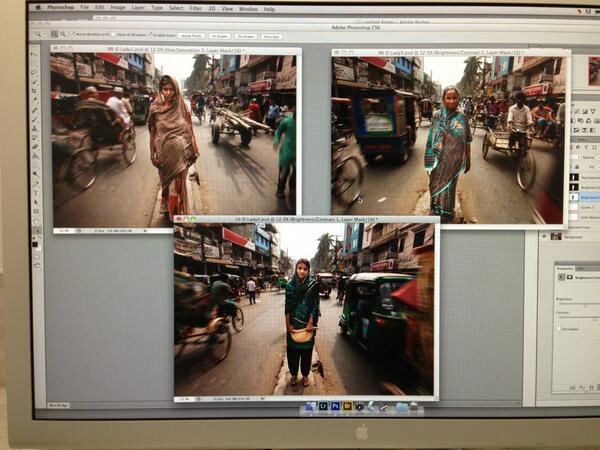Open the Layer menu
This screenshot has width=600, height=450.
(x=138, y=8)
